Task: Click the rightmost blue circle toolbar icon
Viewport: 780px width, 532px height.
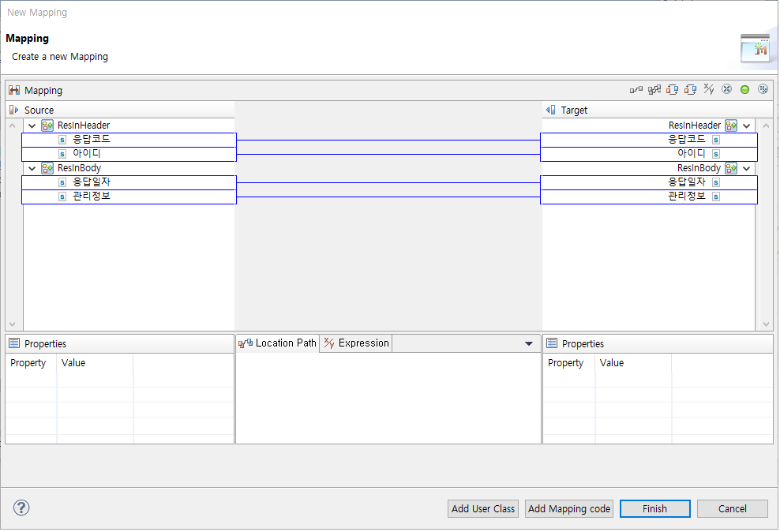Action: pyautogui.click(x=763, y=89)
